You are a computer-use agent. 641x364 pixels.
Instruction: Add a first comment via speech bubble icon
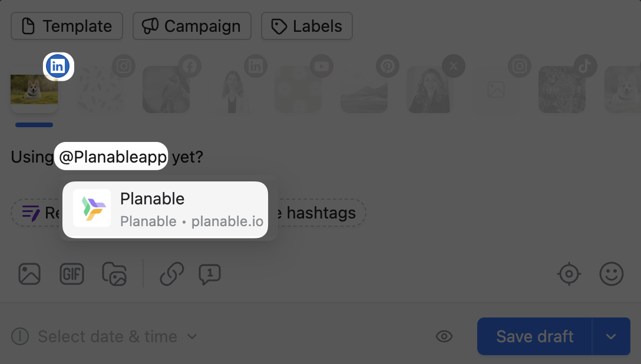tap(210, 274)
